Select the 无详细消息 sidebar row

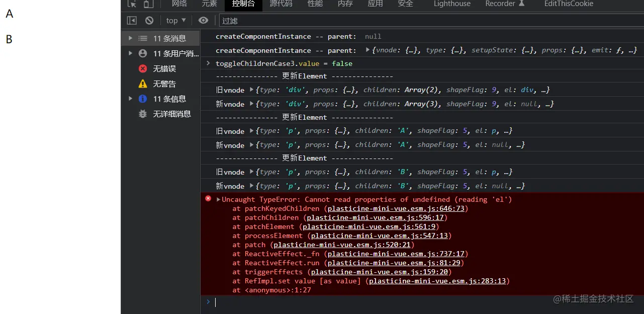coord(160,114)
